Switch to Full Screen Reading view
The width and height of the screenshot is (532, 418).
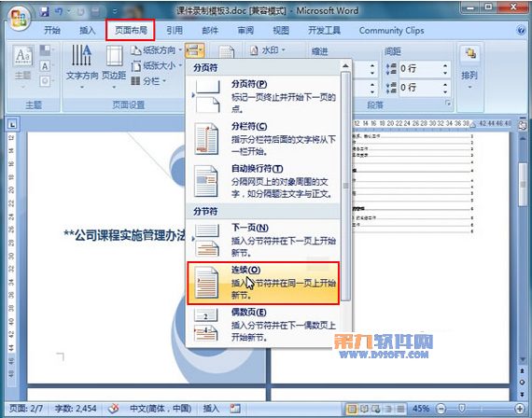pos(364,409)
